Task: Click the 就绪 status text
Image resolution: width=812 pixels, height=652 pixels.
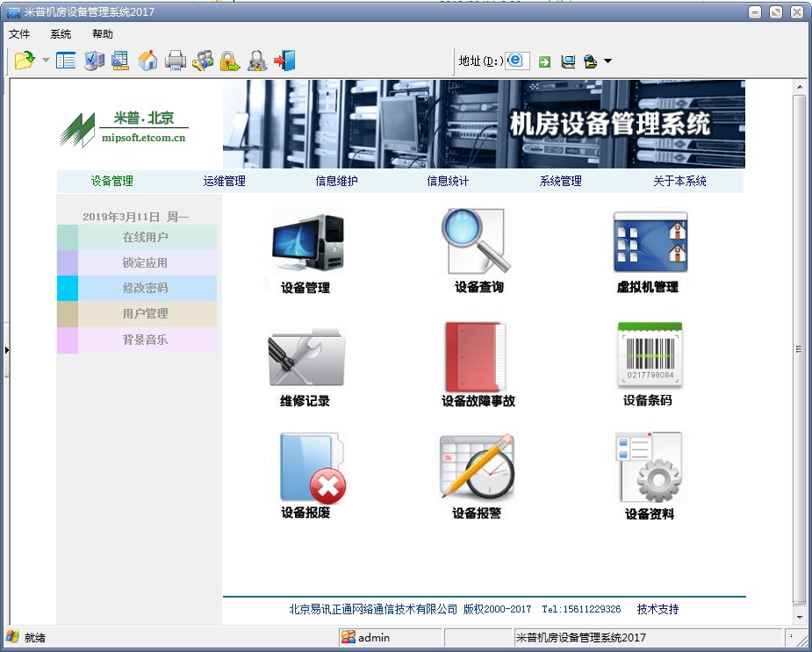Action: click(35, 638)
